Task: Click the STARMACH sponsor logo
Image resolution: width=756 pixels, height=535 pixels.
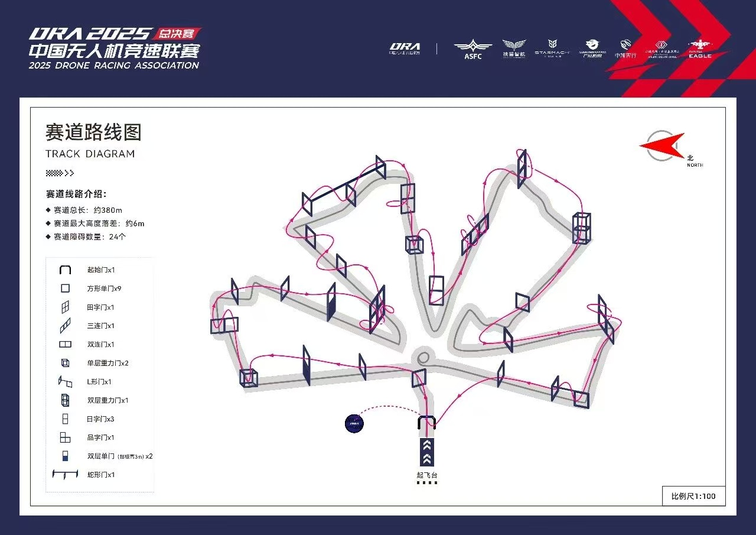Action: pyautogui.click(x=552, y=47)
